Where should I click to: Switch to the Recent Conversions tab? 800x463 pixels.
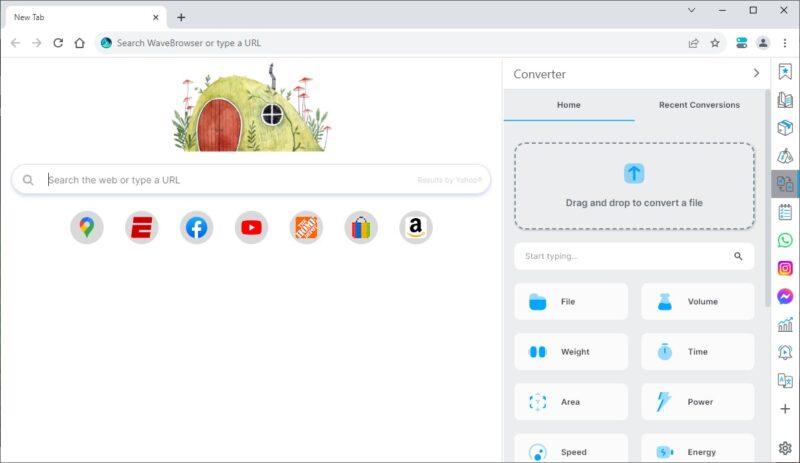tap(699, 105)
